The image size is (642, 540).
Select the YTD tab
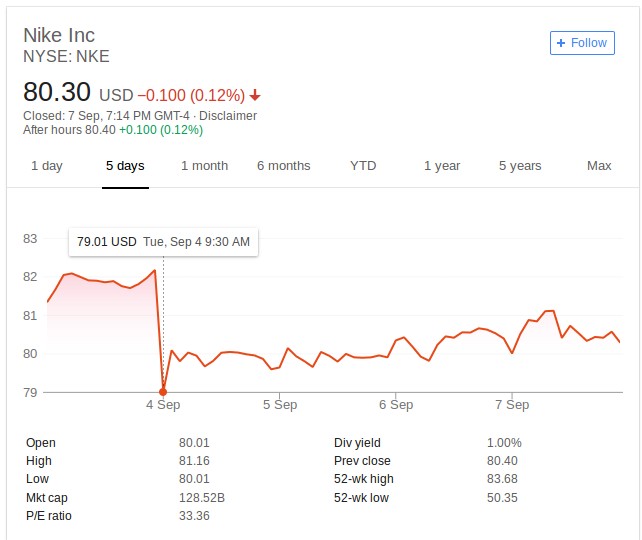(363, 166)
